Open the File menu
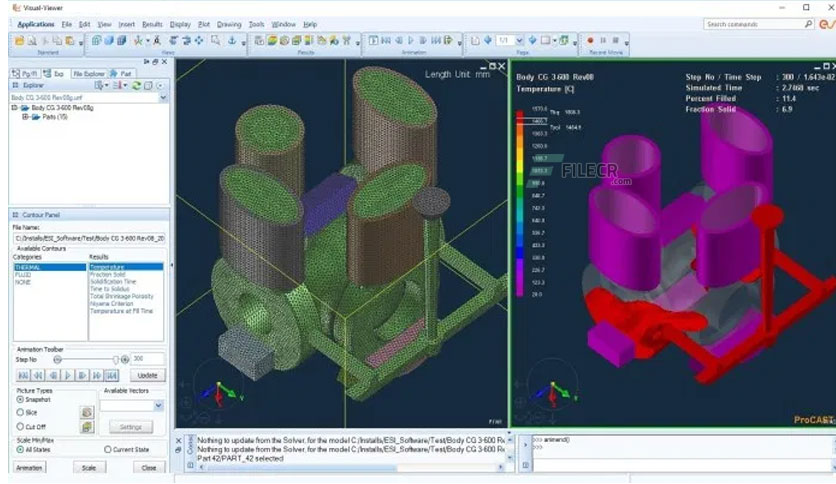This screenshot has width=836, height=484. 67,25
